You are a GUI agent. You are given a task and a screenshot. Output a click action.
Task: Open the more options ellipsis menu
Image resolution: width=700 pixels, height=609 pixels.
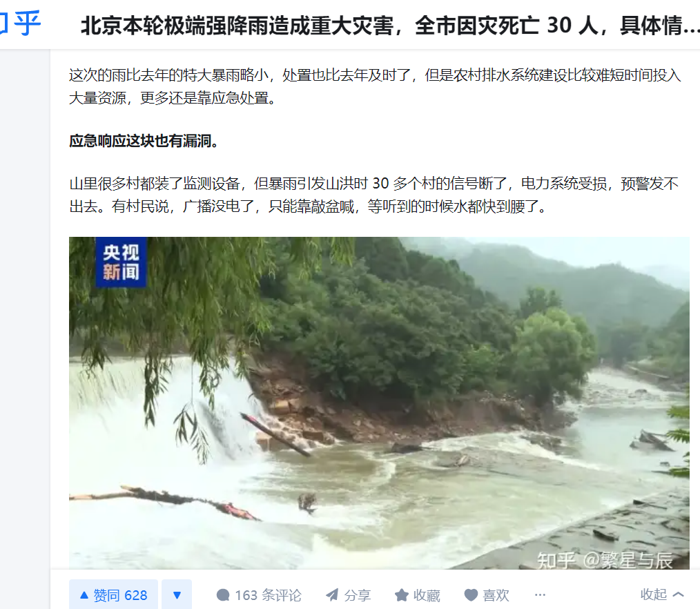point(540,594)
